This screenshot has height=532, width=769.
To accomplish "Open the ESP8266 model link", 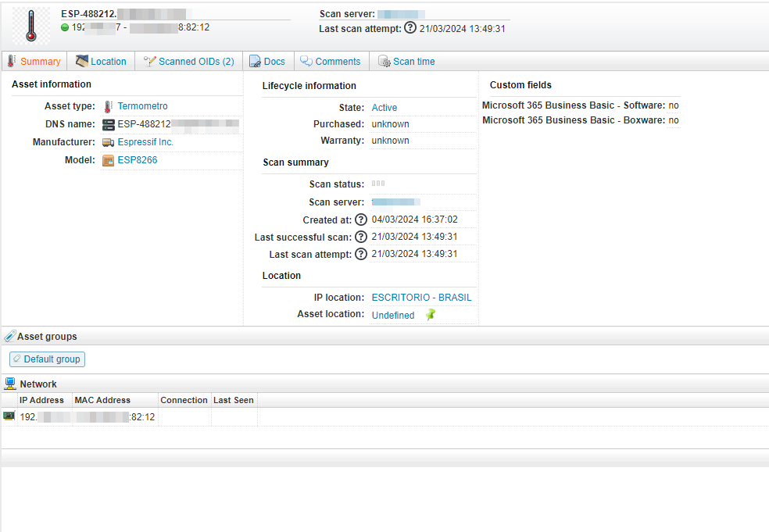I will tap(138, 160).
